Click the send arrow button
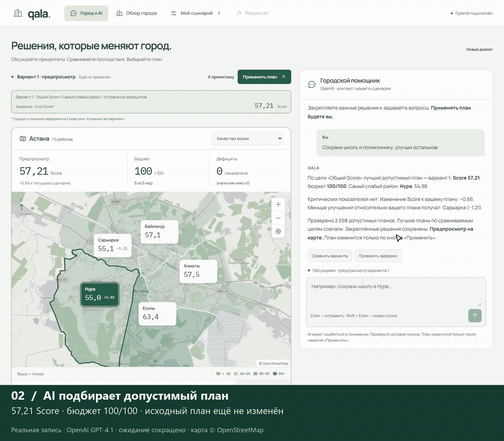 click(x=475, y=316)
